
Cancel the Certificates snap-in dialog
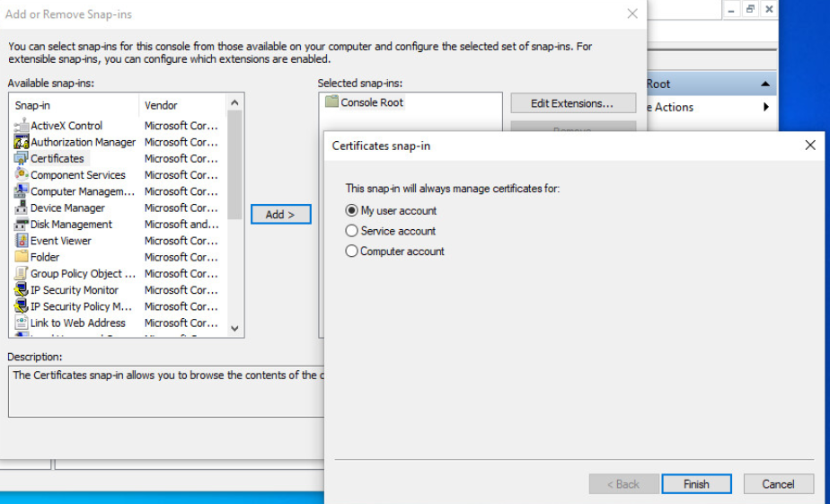coord(778,484)
